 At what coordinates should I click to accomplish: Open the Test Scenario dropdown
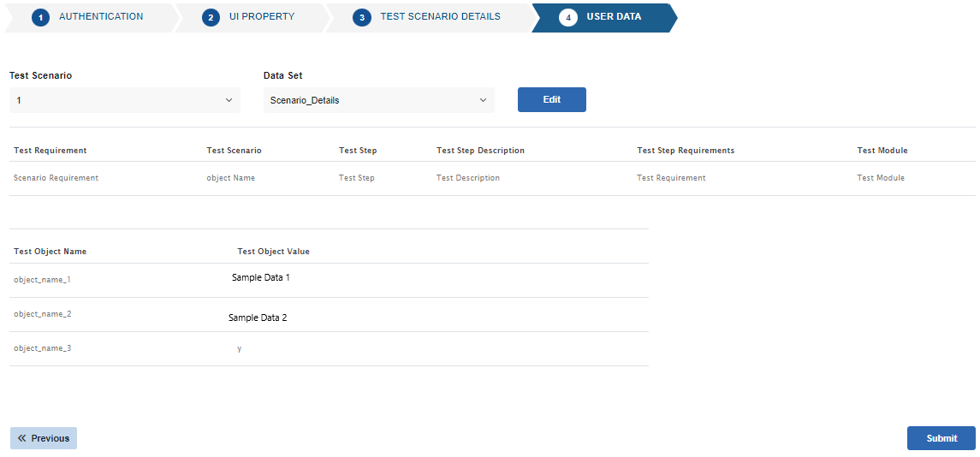click(124, 100)
